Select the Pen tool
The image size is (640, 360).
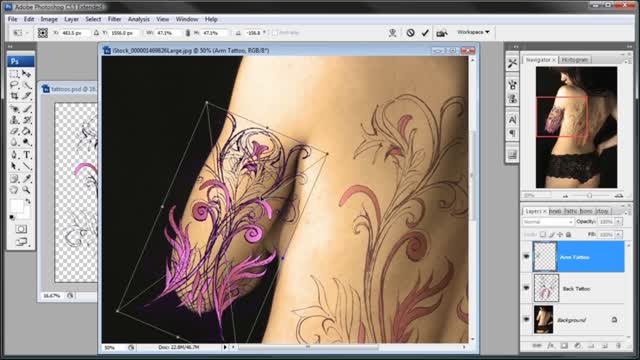coord(14,155)
